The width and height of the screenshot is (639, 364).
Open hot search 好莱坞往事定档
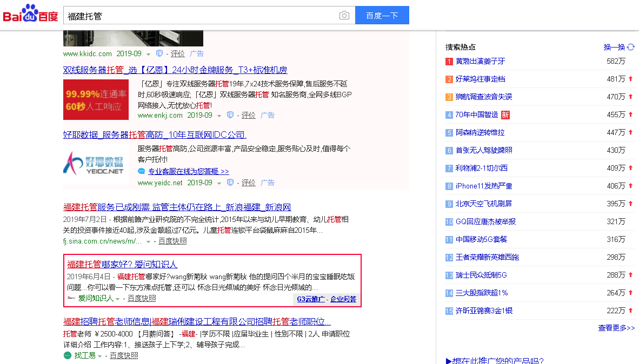tap(480, 79)
